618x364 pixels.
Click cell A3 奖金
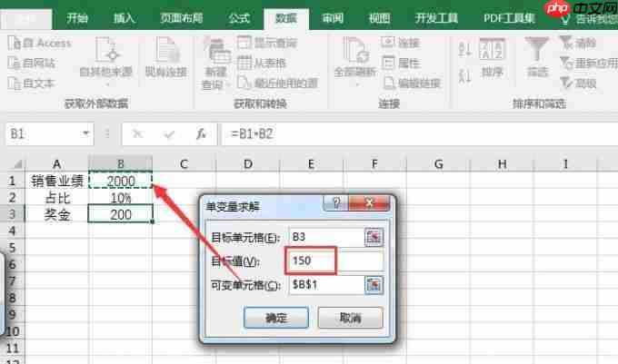[56, 214]
